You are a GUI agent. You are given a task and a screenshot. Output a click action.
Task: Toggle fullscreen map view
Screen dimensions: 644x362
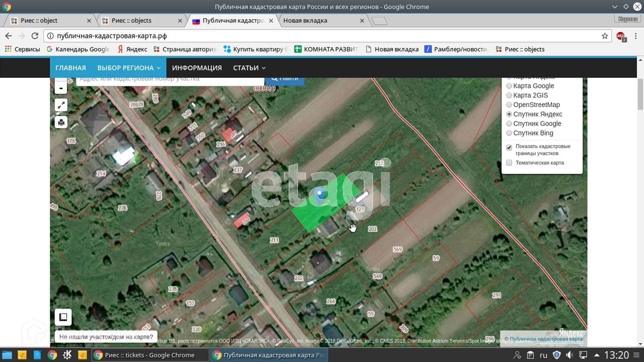coord(61,105)
